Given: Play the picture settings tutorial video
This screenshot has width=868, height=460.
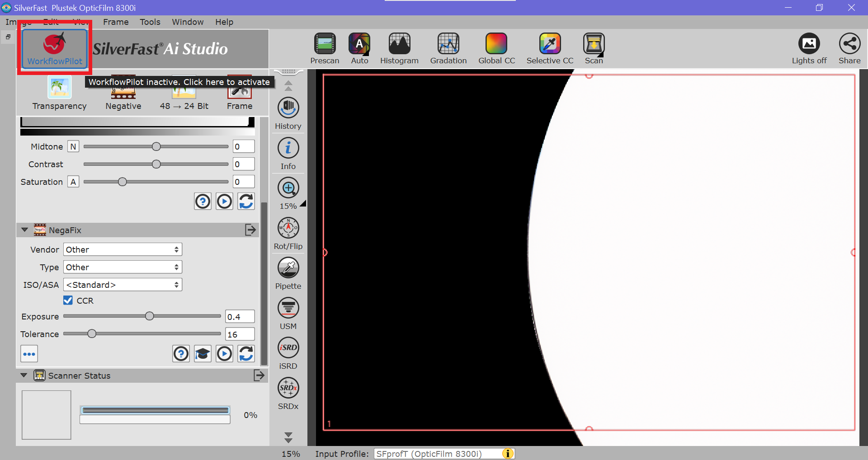Looking at the screenshot, I should (x=224, y=201).
